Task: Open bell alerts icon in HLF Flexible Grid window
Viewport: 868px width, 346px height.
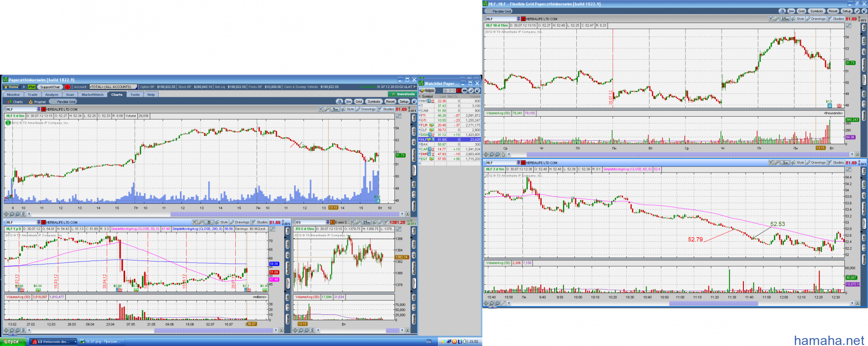Action: [782, 11]
